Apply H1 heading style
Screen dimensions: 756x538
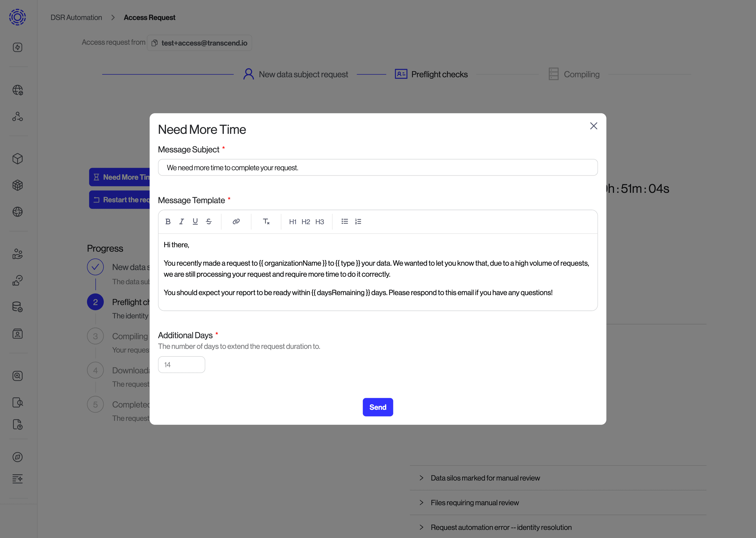pos(293,222)
